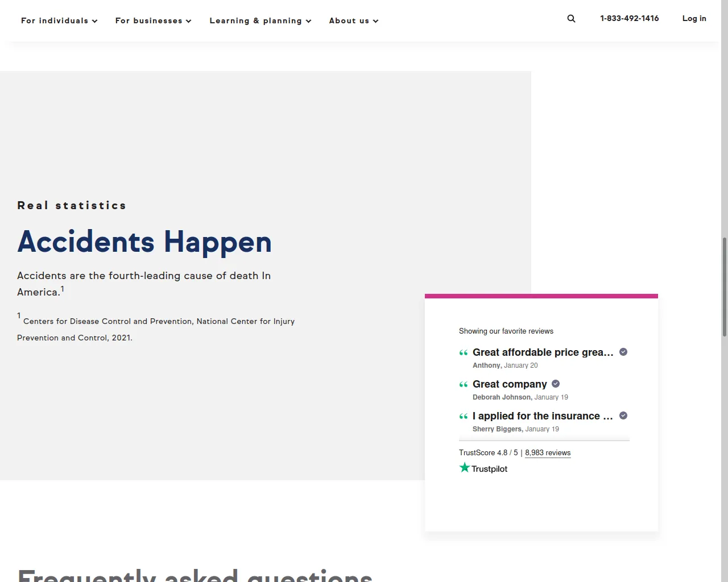
Task: Click footnote 1 superscript after America
Action: tap(63, 289)
